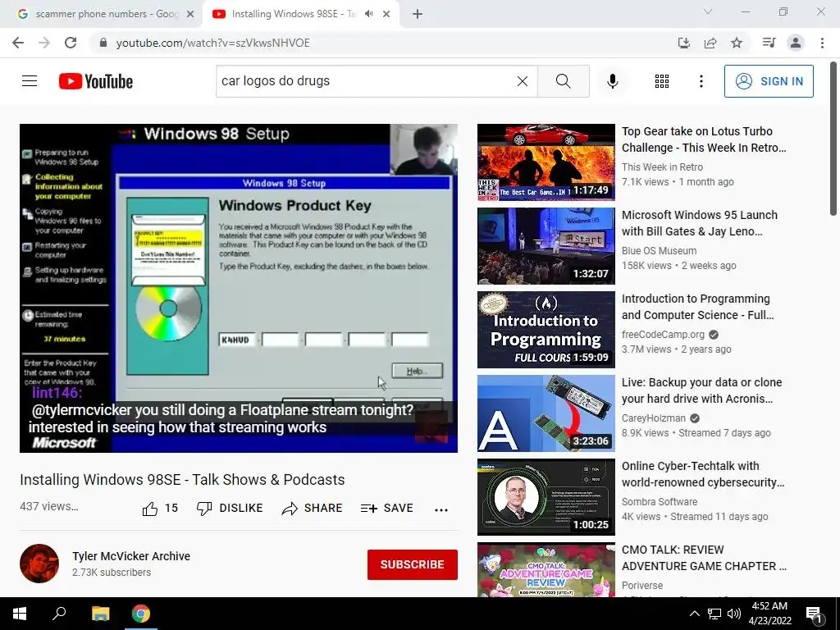Open Introduction to Programming thumbnail

point(546,330)
